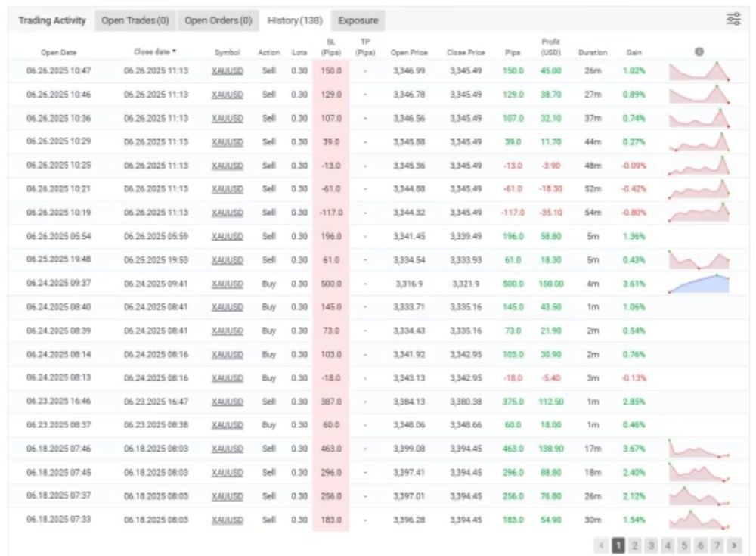Switch to the Open Trades (0) tab
This screenshot has width=756, height=556.
click(x=135, y=20)
